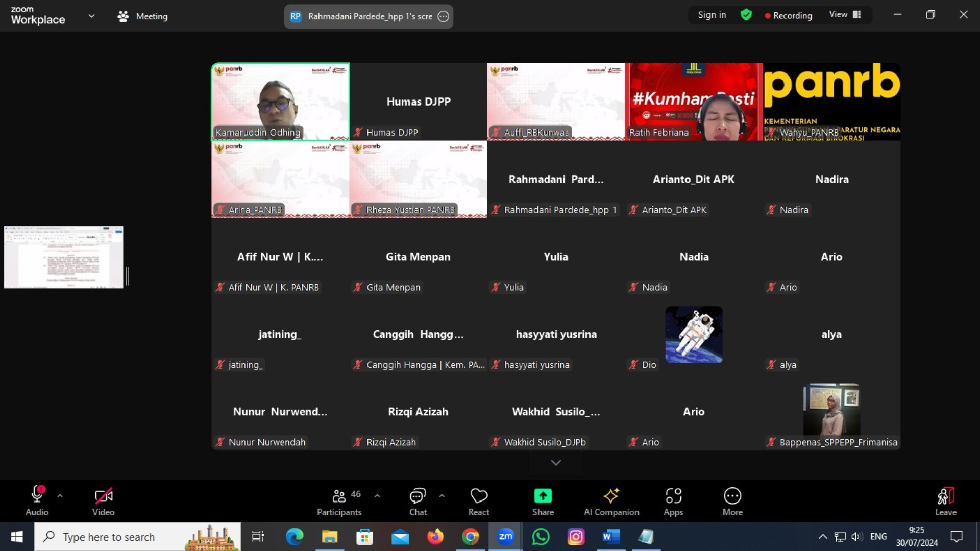Open AI Companion
980x551 pixels.
611,500
